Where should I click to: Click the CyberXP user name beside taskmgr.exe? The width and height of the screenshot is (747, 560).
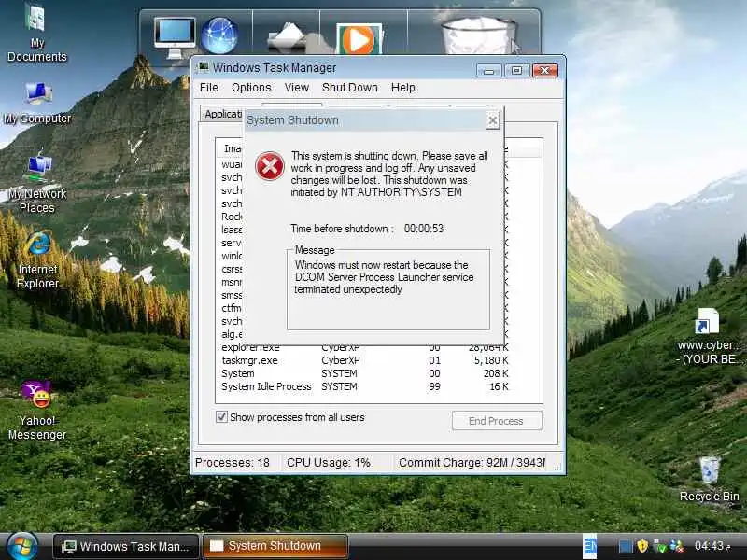pos(341,360)
